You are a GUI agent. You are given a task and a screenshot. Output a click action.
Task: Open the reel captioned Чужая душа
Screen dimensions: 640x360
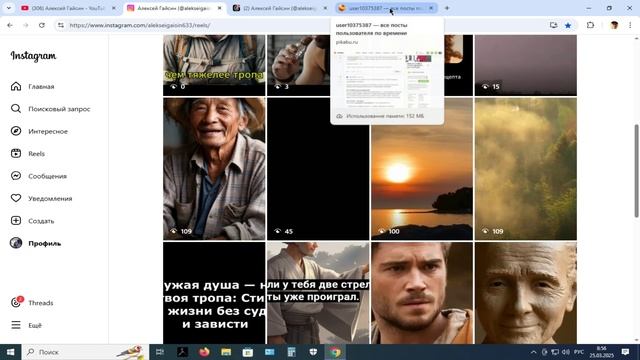point(214,293)
